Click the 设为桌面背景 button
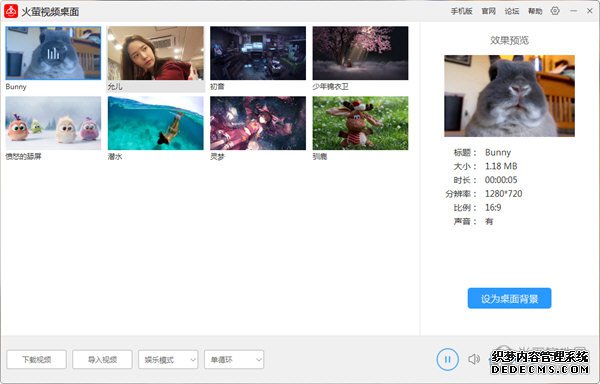 [509, 298]
